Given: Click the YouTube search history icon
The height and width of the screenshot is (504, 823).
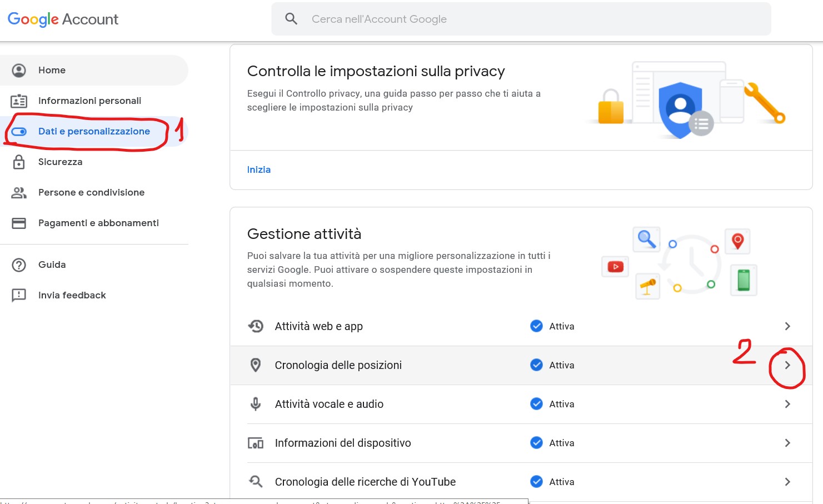Looking at the screenshot, I should coord(256,481).
